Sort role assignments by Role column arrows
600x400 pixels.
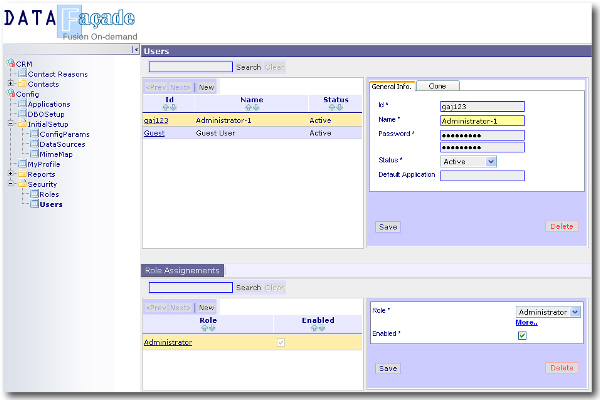208,328
